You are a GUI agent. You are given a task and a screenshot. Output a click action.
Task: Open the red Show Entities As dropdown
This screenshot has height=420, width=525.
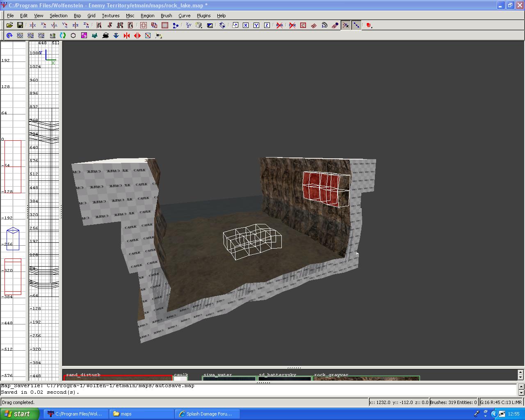click(369, 25)
